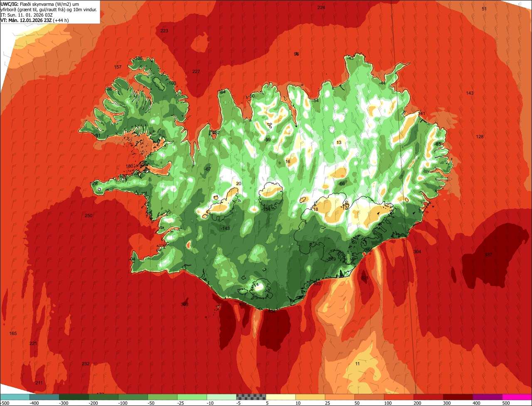The image size is (532, 406).
Task: Click the purple 400 to 500 legend swatch
Action: tap(487, 397)
